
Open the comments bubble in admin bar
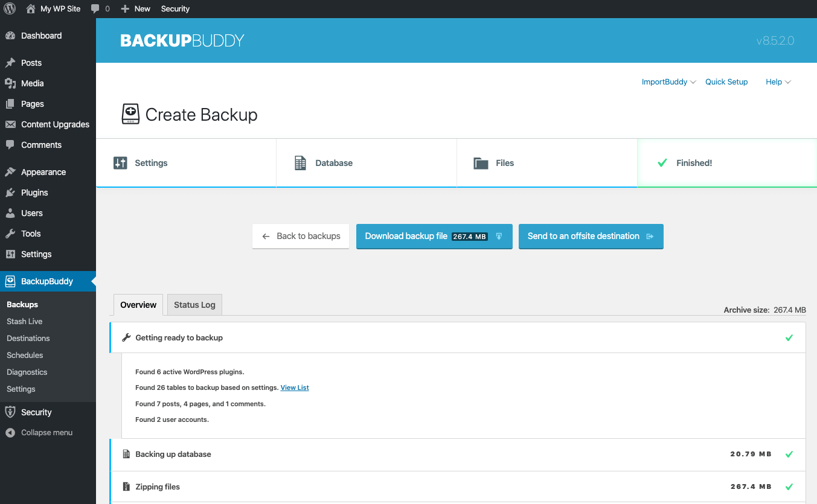point(95,9)
